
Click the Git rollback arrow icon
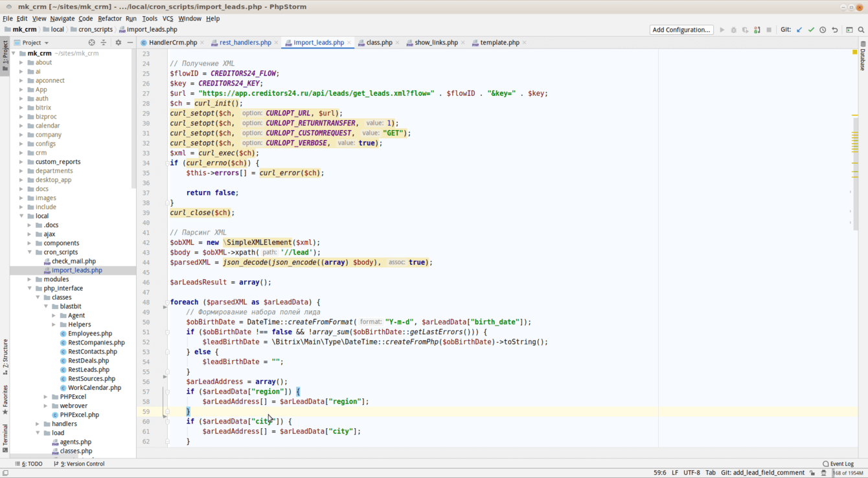[835, 30]
